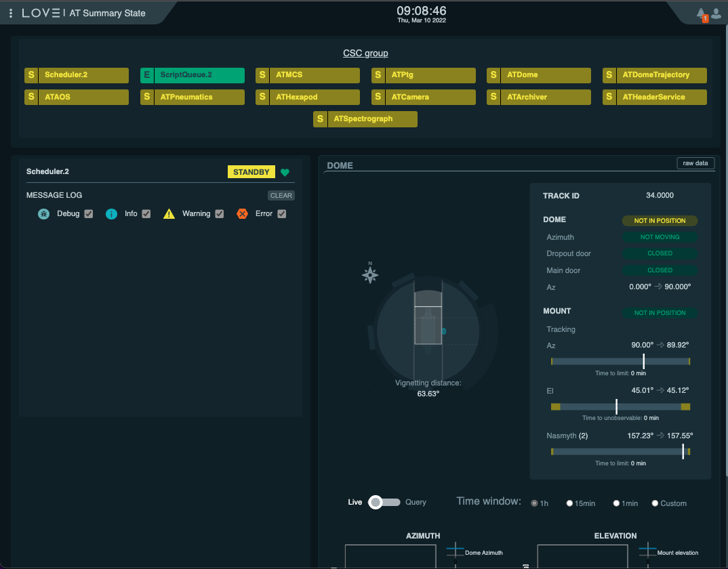Image resolution: width=728 pixels, height=569 pixels.
Task: Click the Debug bug icon
Action: click(x=43, y=214)
